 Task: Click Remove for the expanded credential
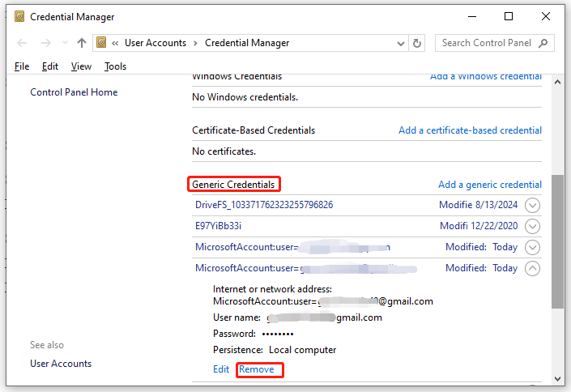tap(257, 369)
